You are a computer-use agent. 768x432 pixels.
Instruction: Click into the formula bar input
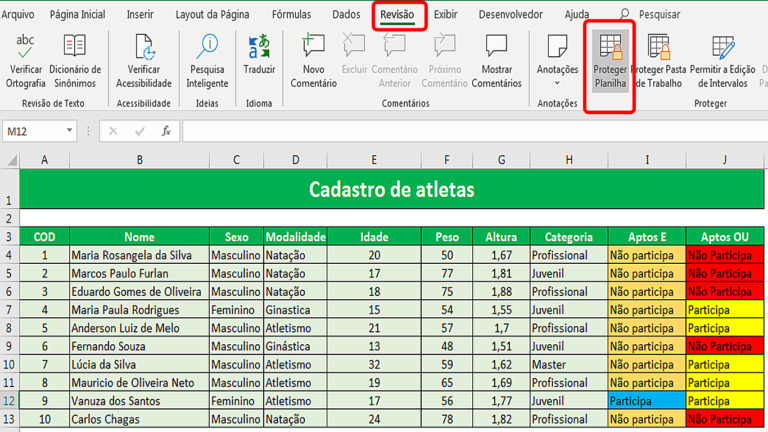click(x=474, y=131)
